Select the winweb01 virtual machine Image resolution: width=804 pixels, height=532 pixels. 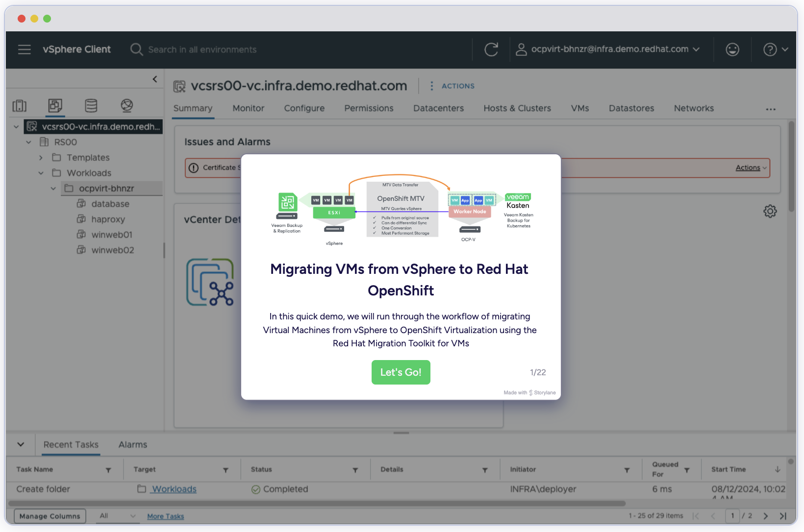(112, 234)
